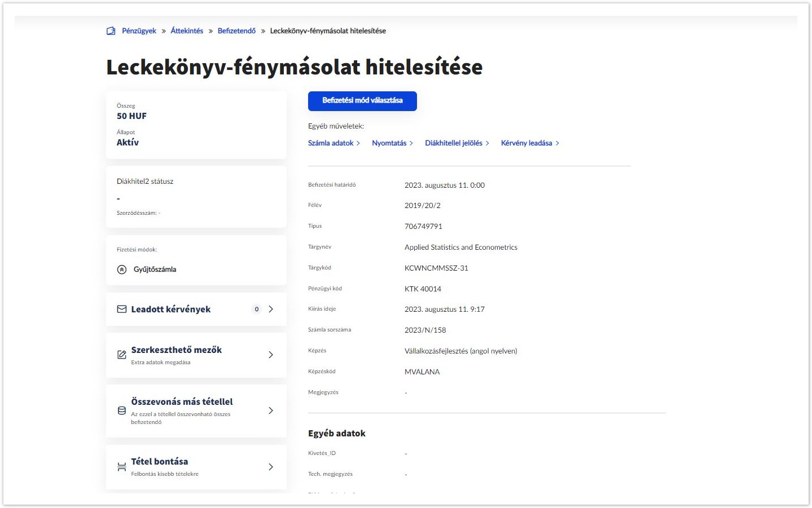
Task: Click the Befizetési mód választása button
Action: point(362,101)
